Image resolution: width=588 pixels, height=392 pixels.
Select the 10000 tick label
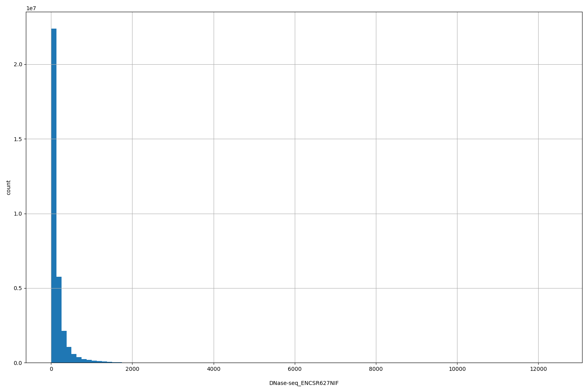point(457,369)
